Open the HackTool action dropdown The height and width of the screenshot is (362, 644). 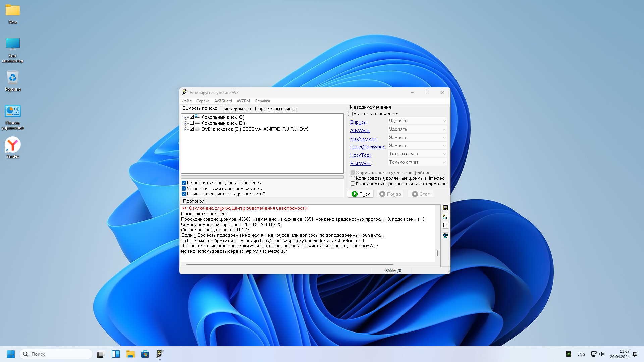point(417,154)
